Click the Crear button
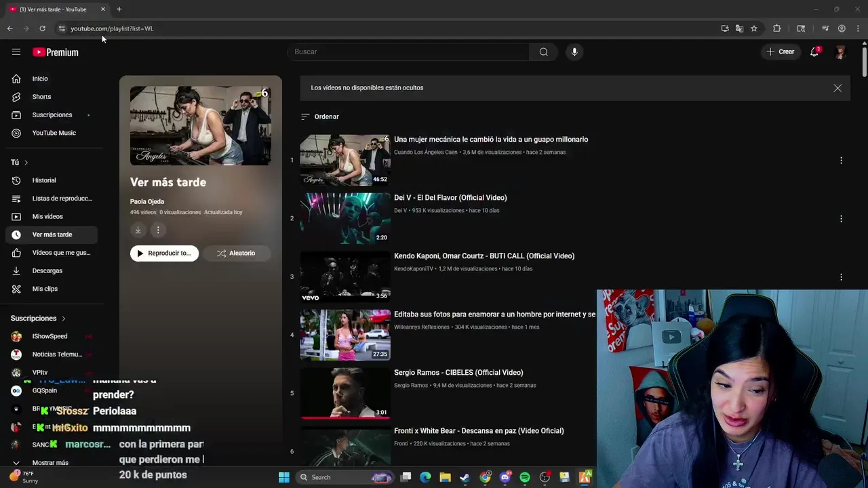The image size is (868, 488). click(781, 52)
